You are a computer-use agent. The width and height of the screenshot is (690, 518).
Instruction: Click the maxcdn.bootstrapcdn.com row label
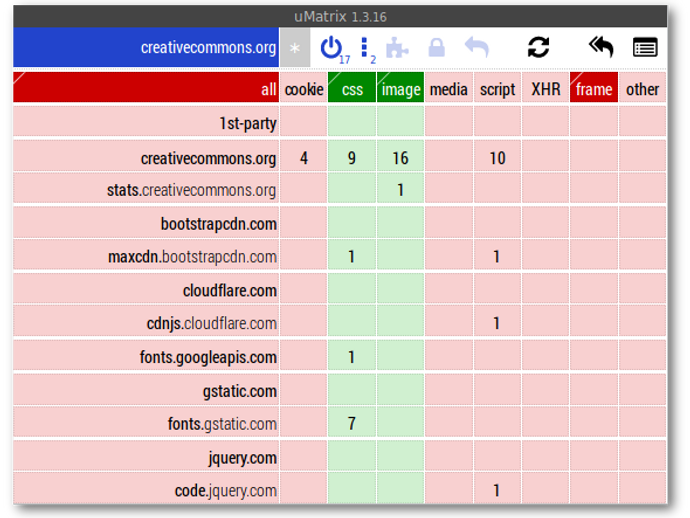146,254
